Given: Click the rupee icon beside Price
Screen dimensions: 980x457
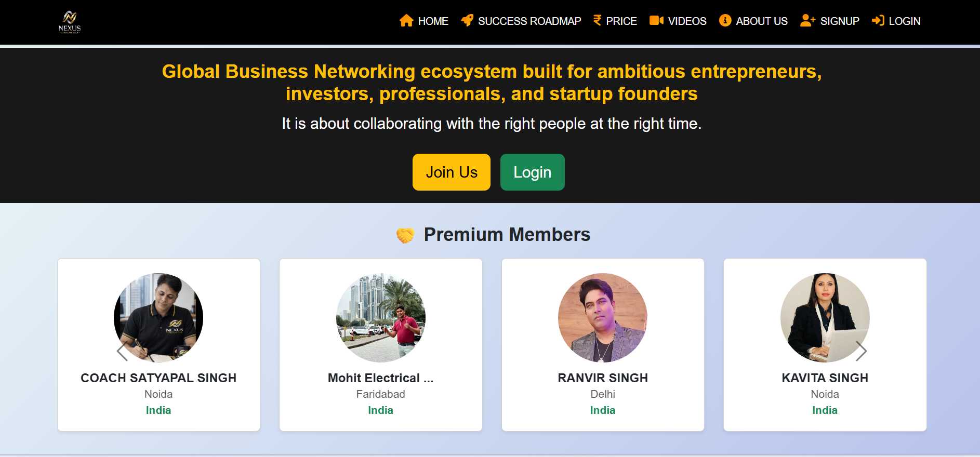Looking at the screenshot, I should pyautogui.click(x=598, y=20).
